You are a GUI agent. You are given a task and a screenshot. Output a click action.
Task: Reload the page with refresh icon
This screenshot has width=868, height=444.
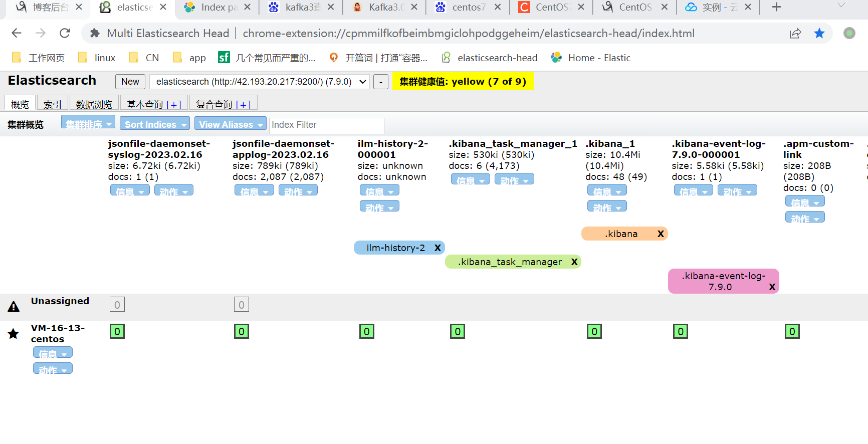point(65,33)
